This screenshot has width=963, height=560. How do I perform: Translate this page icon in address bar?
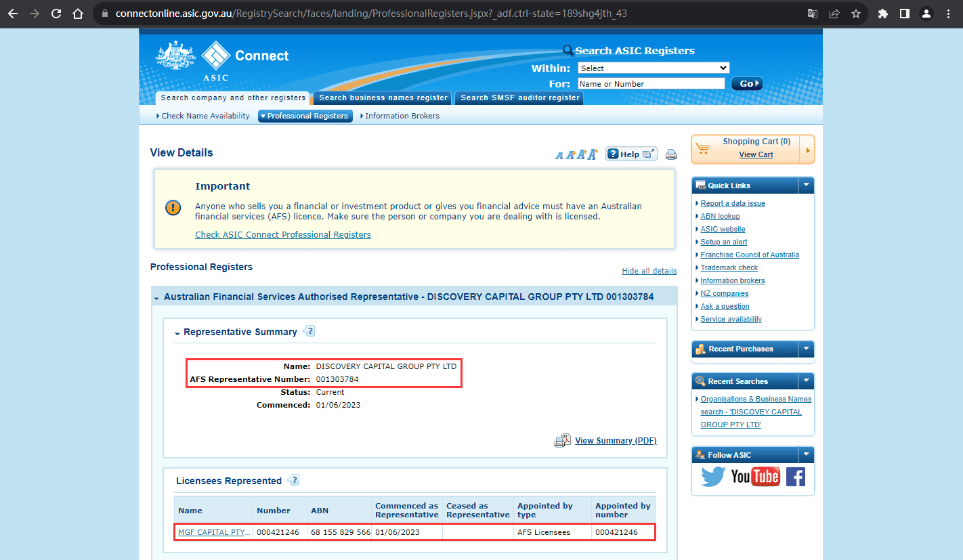813,14
